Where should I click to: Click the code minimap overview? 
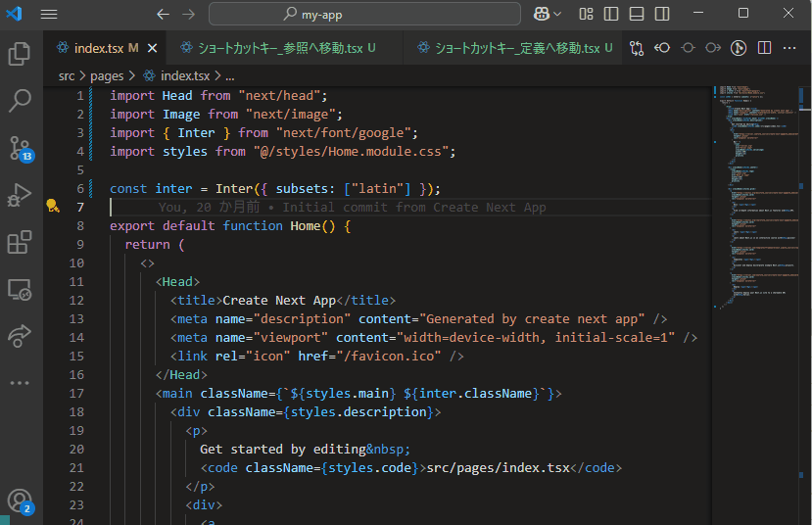(755, 197)
